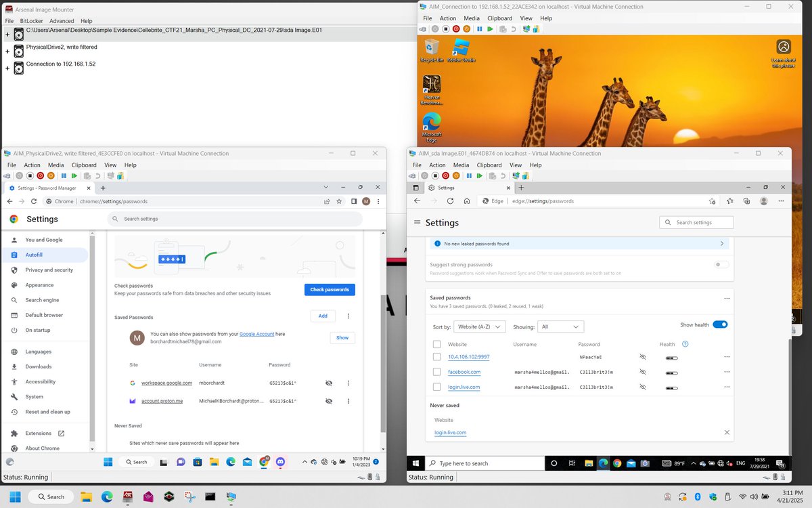Open Edge Collections icon
This screenshot has height=508, width=812.
point(747,201)
